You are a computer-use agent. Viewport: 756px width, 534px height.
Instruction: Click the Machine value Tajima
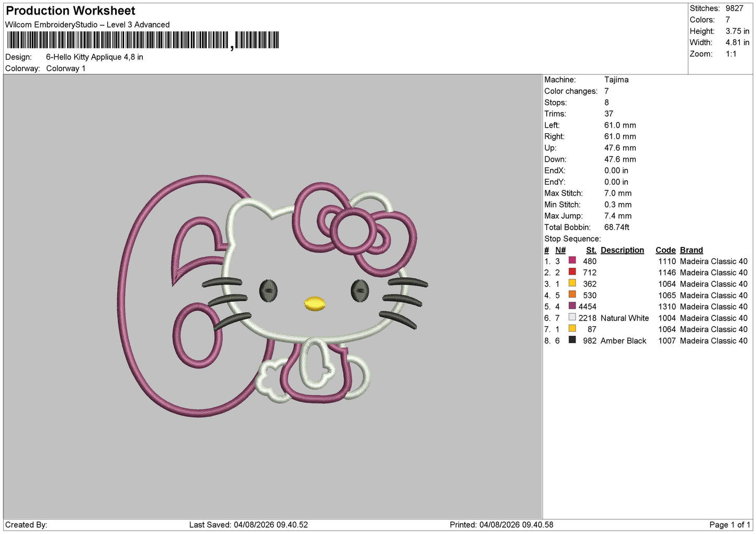tap(616, 79)
